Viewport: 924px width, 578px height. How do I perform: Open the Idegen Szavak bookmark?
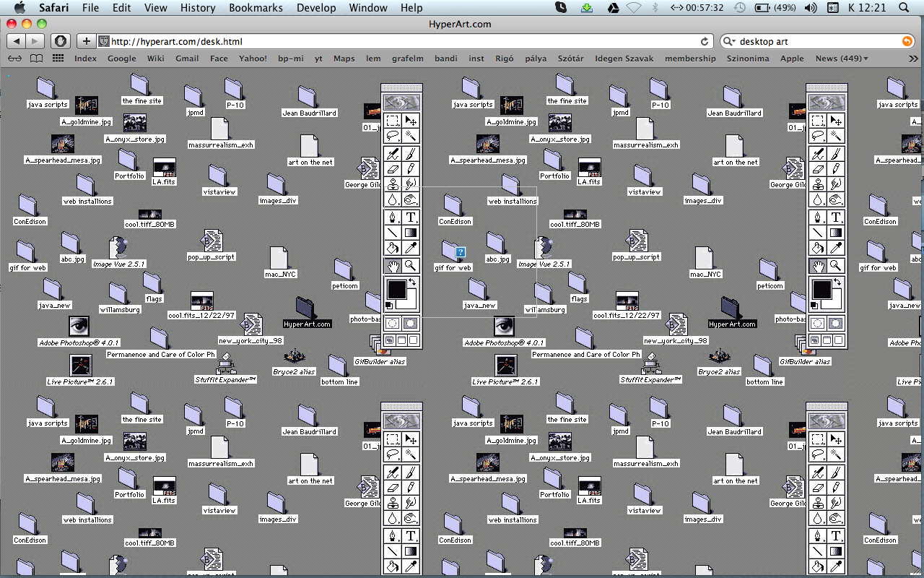pyautogui.click(x=624, y=59)
